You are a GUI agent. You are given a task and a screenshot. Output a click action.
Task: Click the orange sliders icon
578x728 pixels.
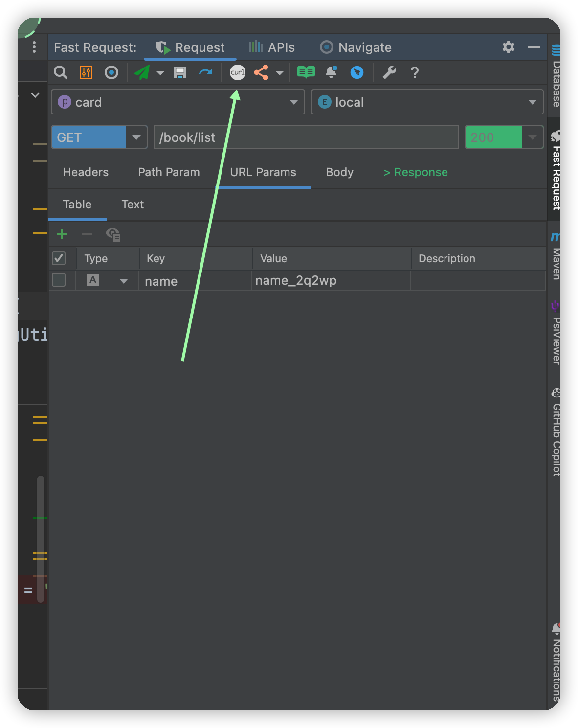click(86, 72)
